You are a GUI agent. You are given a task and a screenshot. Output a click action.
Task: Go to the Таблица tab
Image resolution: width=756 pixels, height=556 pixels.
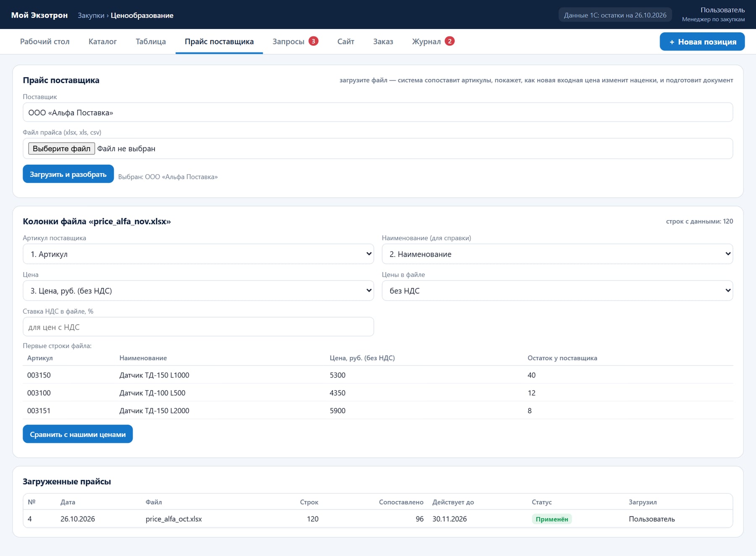(151, 42)
